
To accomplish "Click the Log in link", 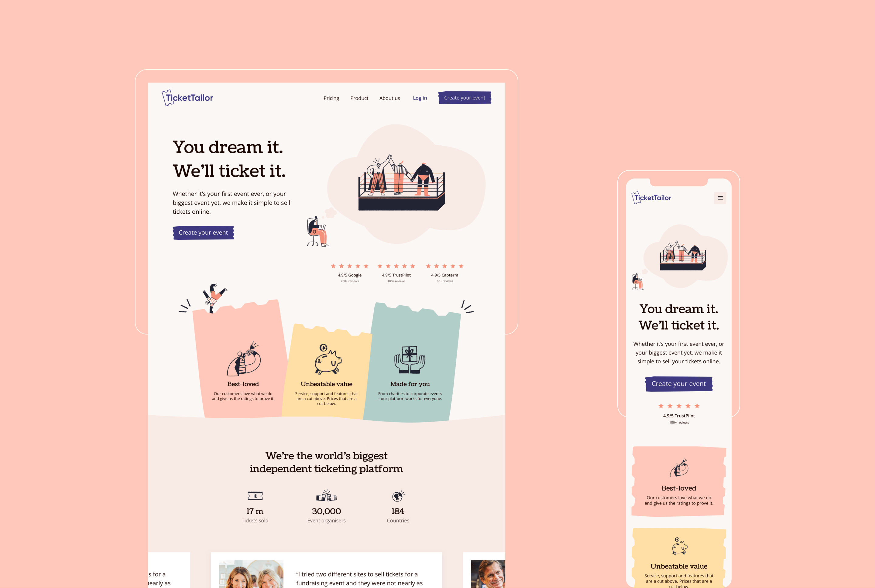I will (419, 98).
